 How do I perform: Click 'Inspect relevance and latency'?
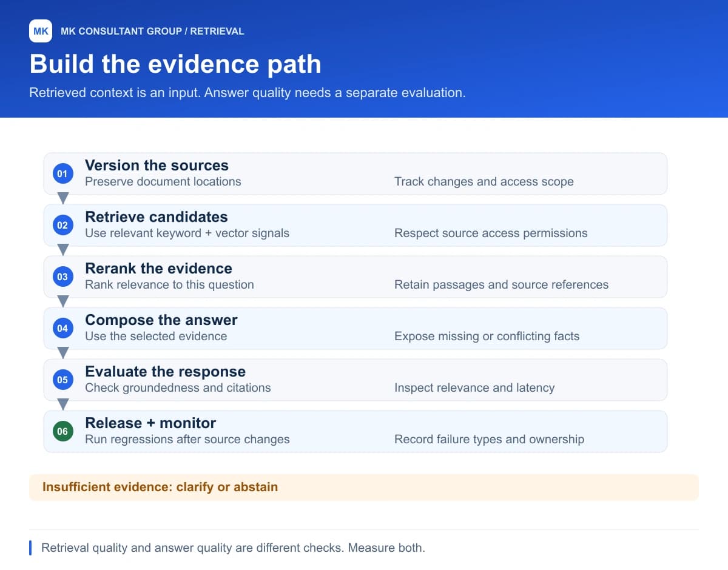coord(474,387)
